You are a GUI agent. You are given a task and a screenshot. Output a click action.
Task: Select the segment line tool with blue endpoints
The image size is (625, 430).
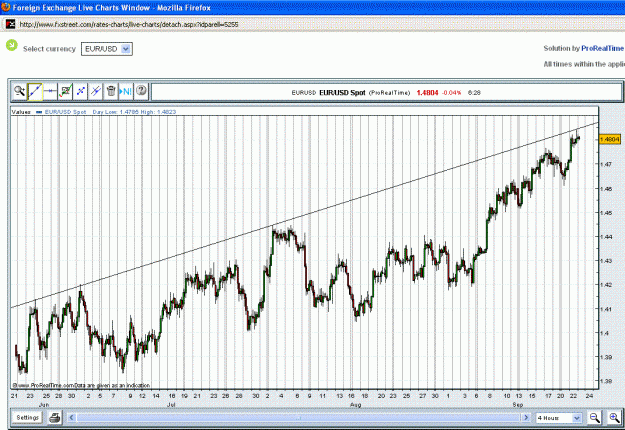click(81, 91)
